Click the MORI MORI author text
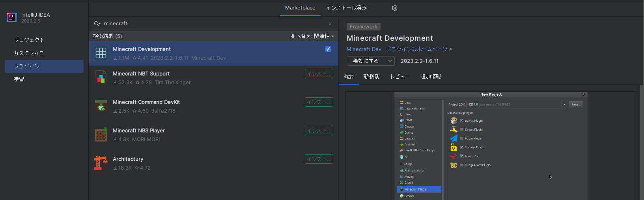 [x=146, y=139]
